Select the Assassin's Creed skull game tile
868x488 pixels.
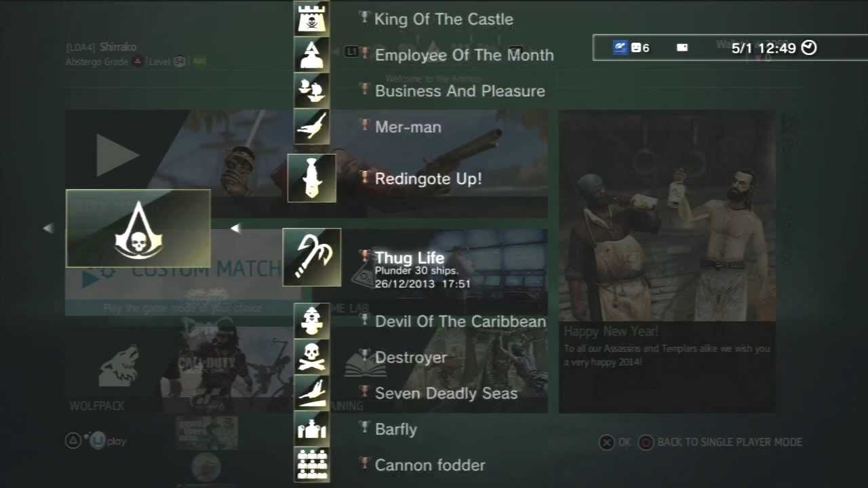point(138,228)
